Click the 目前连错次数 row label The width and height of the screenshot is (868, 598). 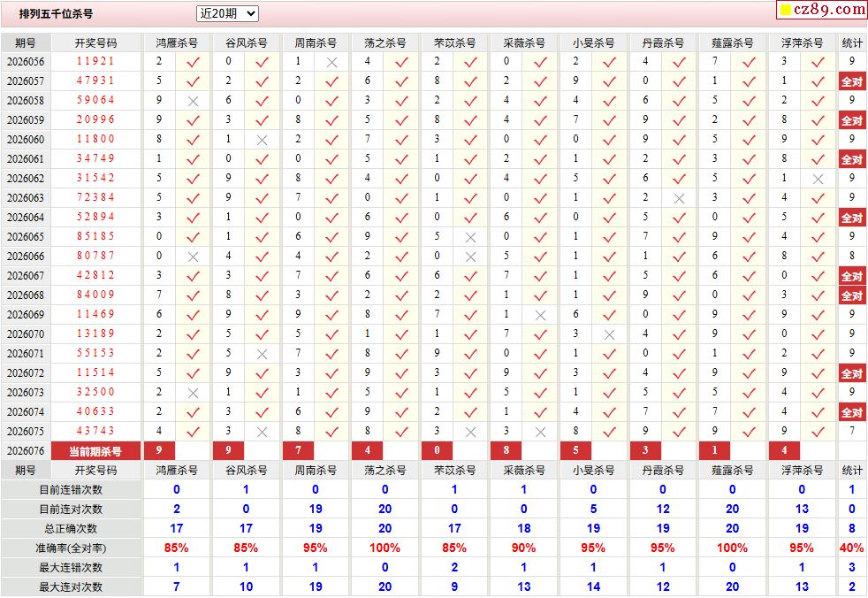click(71, 490)
